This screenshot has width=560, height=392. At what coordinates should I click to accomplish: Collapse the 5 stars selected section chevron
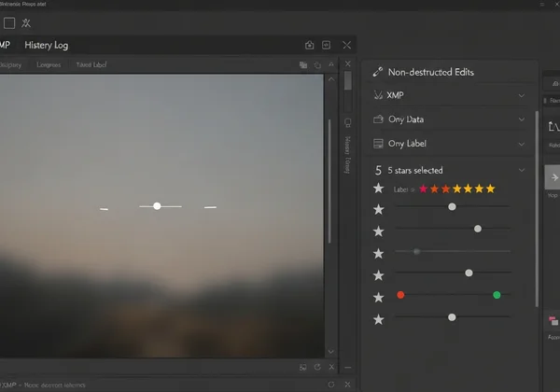point(522,170)
